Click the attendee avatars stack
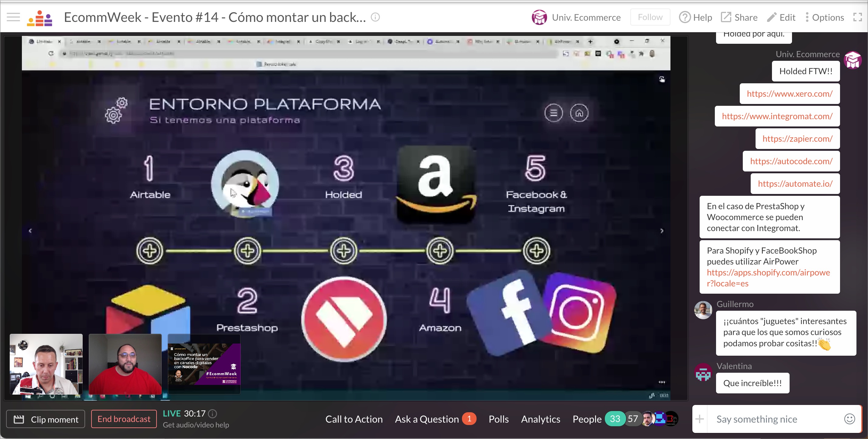This screenshot has width=868, height=439. [660, 419]
